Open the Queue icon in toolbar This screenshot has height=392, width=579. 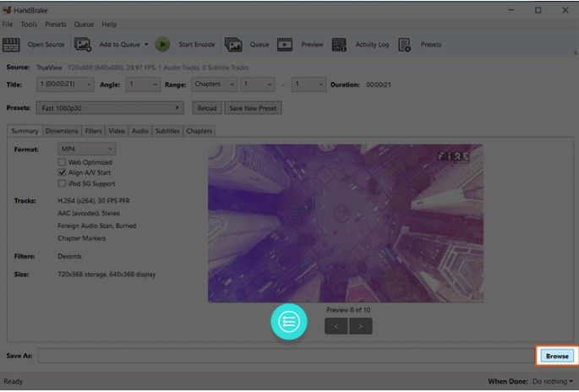233,44
